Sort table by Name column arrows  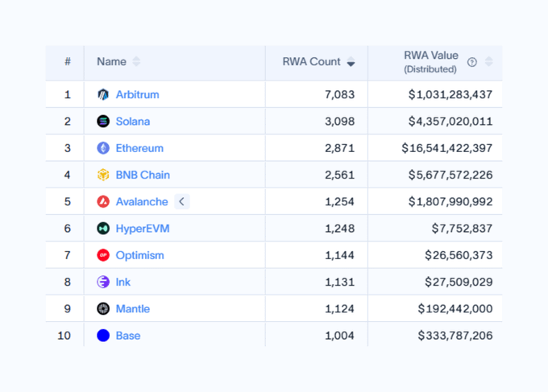coord(137,62)
